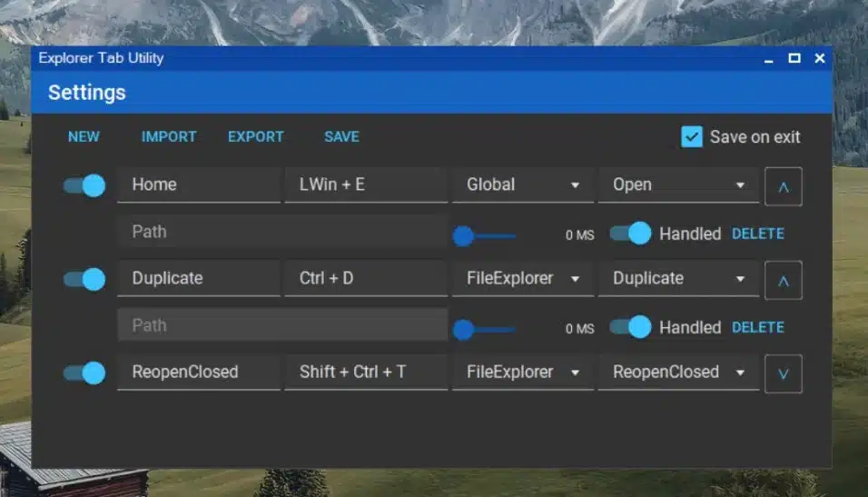868x497 pixels.
Task: Click the Home name field
Action: click(x=199, y=185)
